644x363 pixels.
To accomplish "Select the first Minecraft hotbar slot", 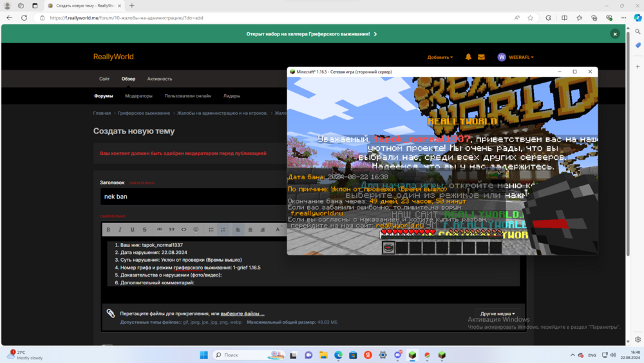I will tap(388, 248).
